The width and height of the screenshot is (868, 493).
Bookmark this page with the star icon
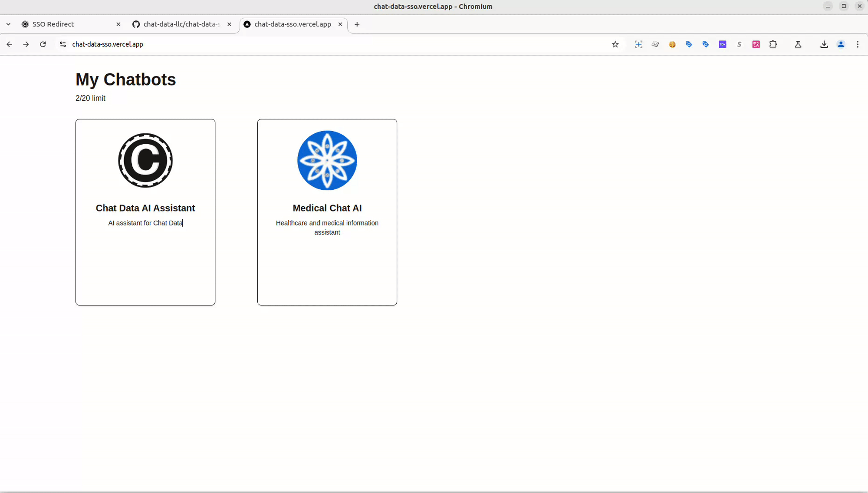[615, 44]
